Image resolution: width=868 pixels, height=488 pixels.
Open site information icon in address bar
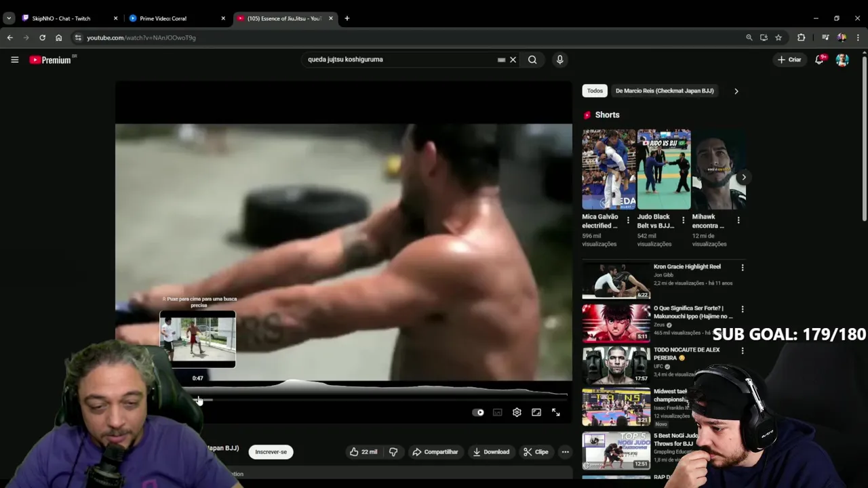78,38
